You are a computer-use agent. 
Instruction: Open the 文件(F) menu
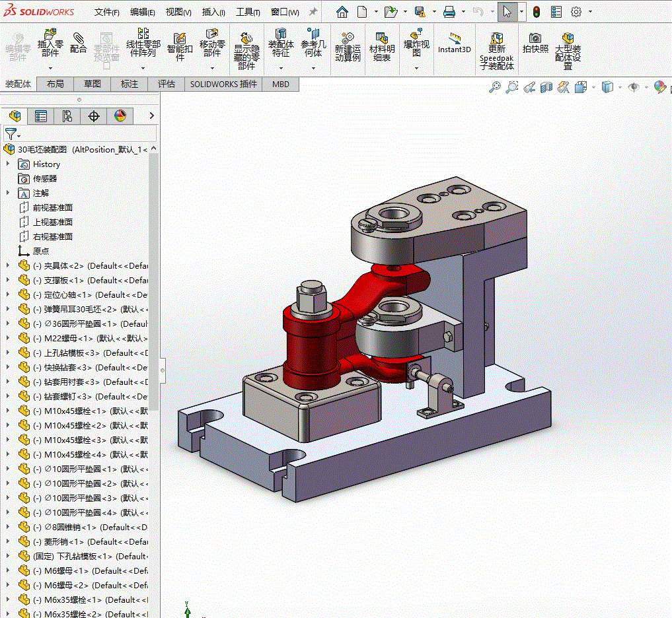coord(107,12)
